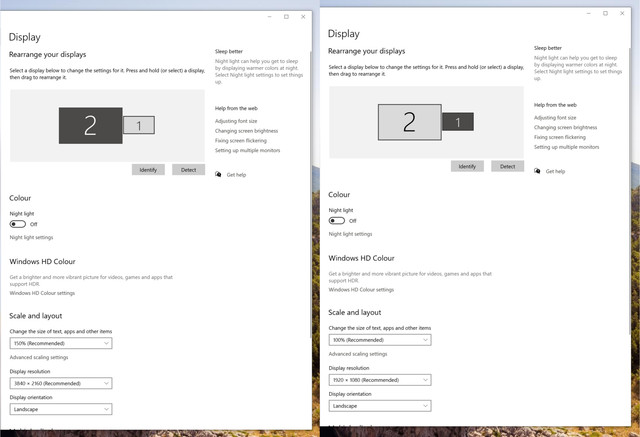Select display 1 in the left window
The image size is (640, 437).
(x=139, y=125)
